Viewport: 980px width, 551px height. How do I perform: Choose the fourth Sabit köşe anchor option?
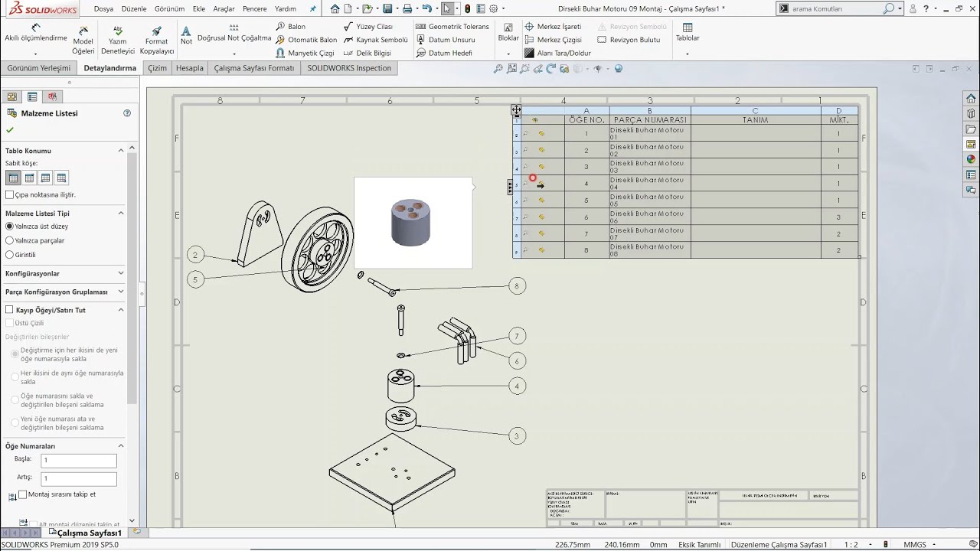click(x=61, y=178)
